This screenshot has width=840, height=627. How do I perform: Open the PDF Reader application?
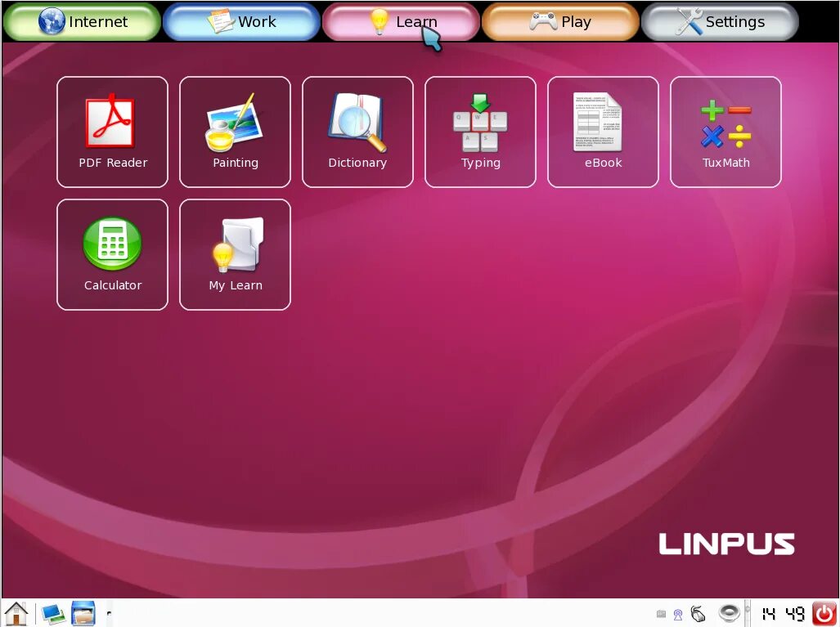tap(112, 132)
